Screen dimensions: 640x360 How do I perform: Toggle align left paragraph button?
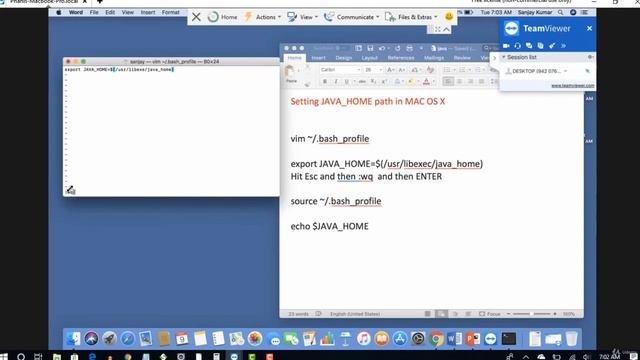coord(448,82)
